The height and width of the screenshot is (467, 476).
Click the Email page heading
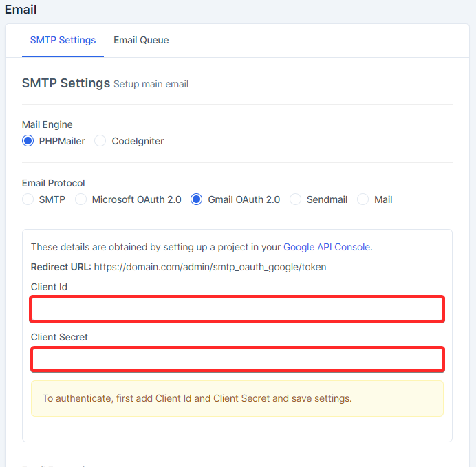(x=21, y=10)
